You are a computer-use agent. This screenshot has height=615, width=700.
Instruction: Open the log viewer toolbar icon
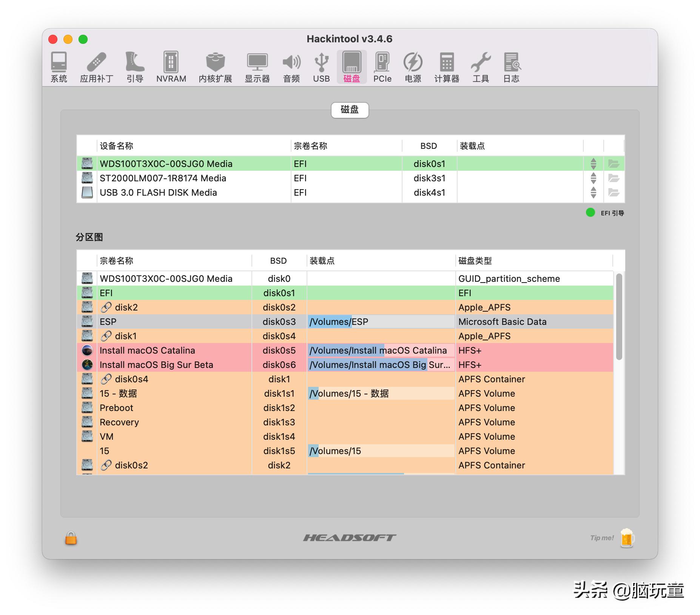[x=511, y=67]
